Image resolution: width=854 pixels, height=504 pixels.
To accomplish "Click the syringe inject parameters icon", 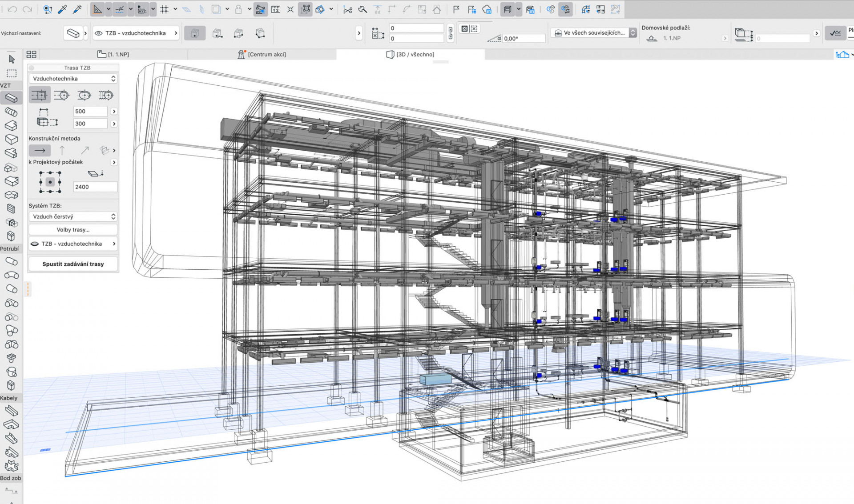I will click(x=77, y=9).
